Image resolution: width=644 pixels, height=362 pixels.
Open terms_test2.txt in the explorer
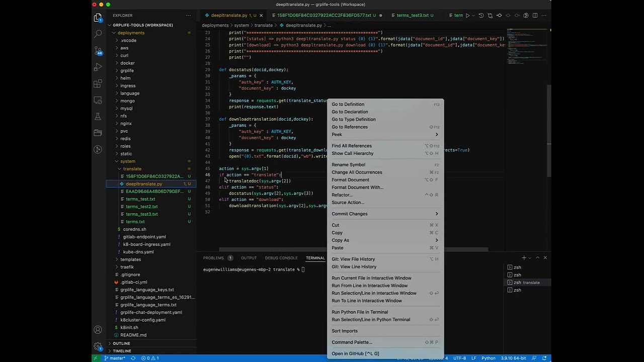pos(151,207)
